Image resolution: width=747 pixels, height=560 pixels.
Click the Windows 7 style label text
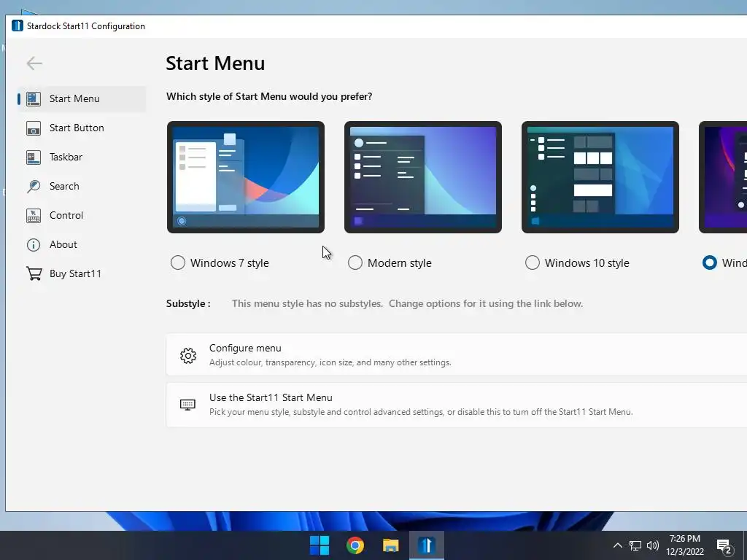pyautogui.click(x=230, y=262)
